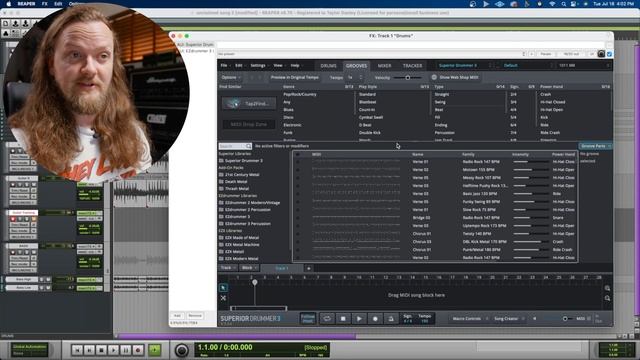Adjust Intensity slider for Motown 155 BPM row
Image resolution: width=640 pixels, height=360 pixels.
coord(530,170)
